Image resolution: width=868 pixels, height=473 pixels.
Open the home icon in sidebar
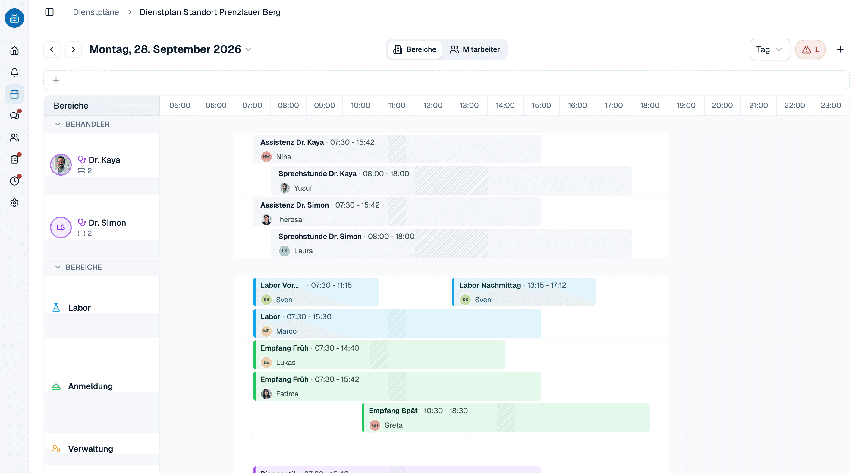(x=14, y=51)
